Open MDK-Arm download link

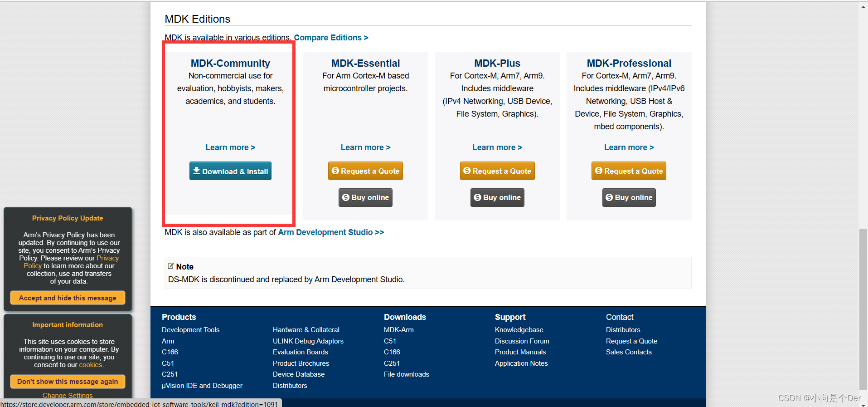[x=399, y=330]
